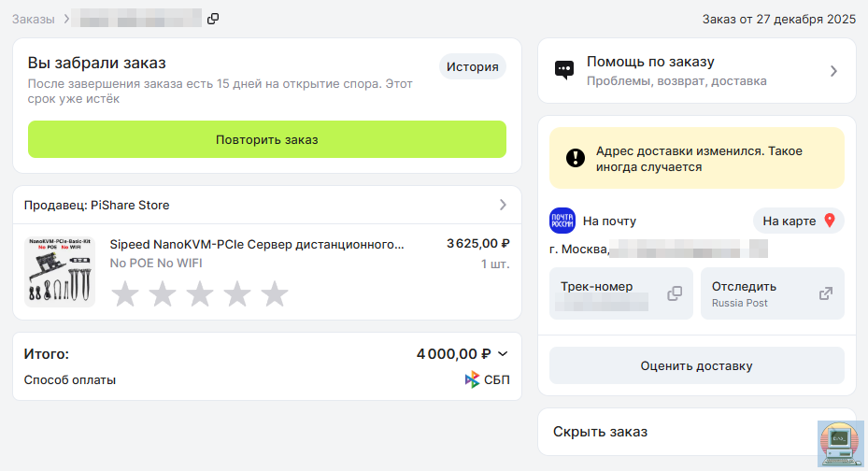
Task: Copy the tracking number icon
Action: (x=675, y=293)
